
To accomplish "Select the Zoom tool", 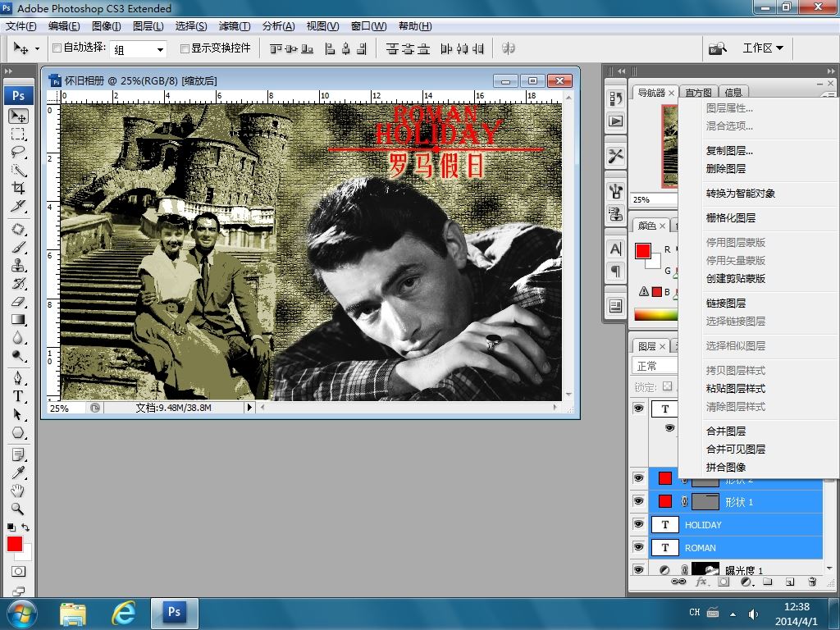I will pyautogui.click(x=18, y=509).
